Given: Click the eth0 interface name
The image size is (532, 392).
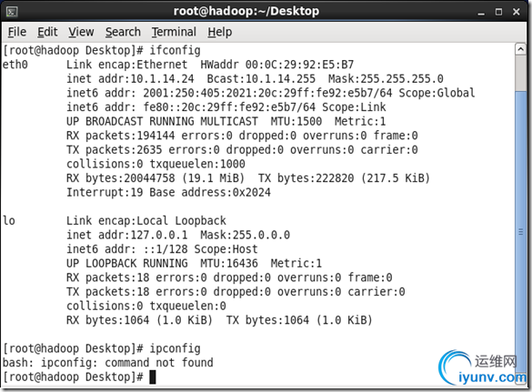Looking at the screenshot, I should 15,65.
